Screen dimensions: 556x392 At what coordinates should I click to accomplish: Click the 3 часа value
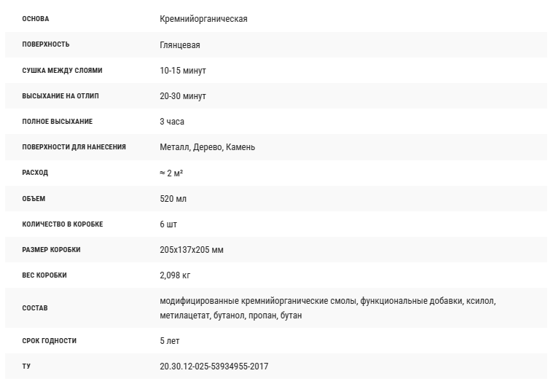(x=172, y=122)
